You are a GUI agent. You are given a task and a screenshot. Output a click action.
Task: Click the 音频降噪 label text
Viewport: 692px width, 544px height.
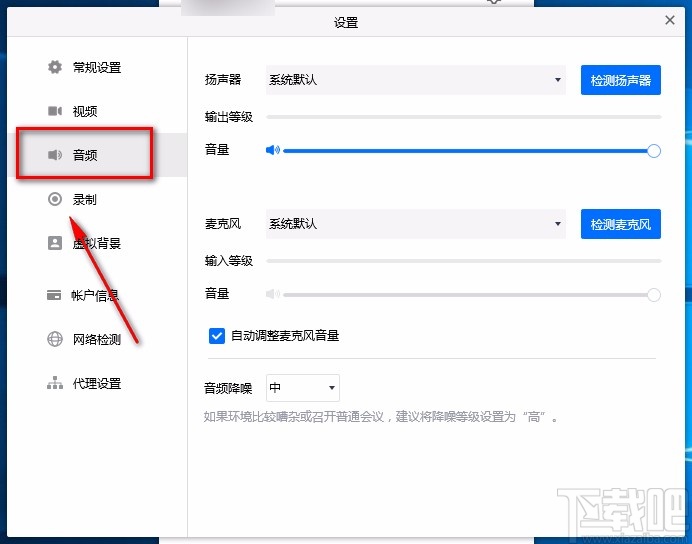point(228,388)
